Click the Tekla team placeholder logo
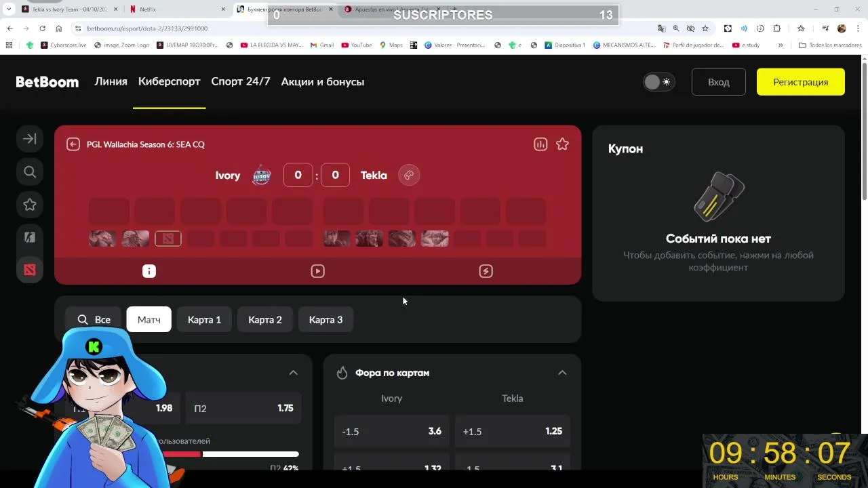 coord(409,176)
